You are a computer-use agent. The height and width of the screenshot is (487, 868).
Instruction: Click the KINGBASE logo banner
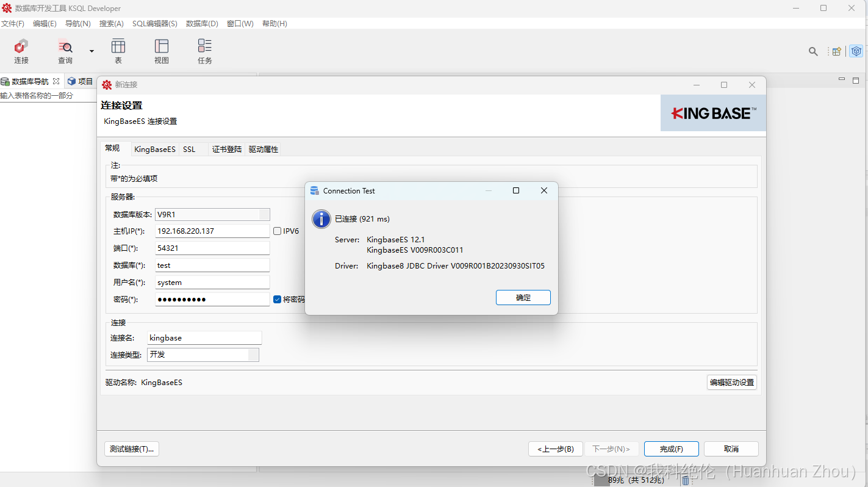[713, 113]
